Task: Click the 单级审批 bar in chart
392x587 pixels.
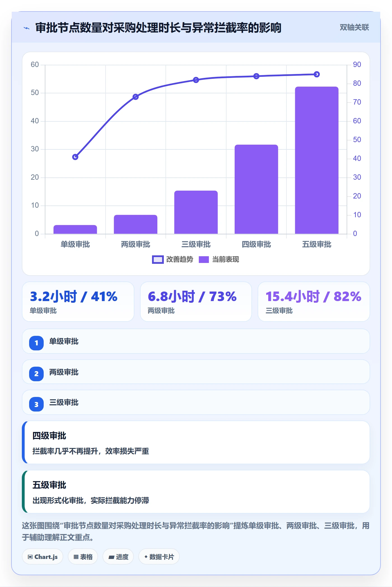Action: pyautogui.click(x=75, y=229)
